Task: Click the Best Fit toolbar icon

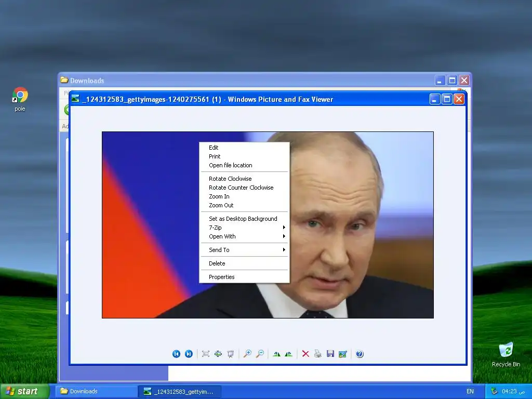Action: pos(218,354)
